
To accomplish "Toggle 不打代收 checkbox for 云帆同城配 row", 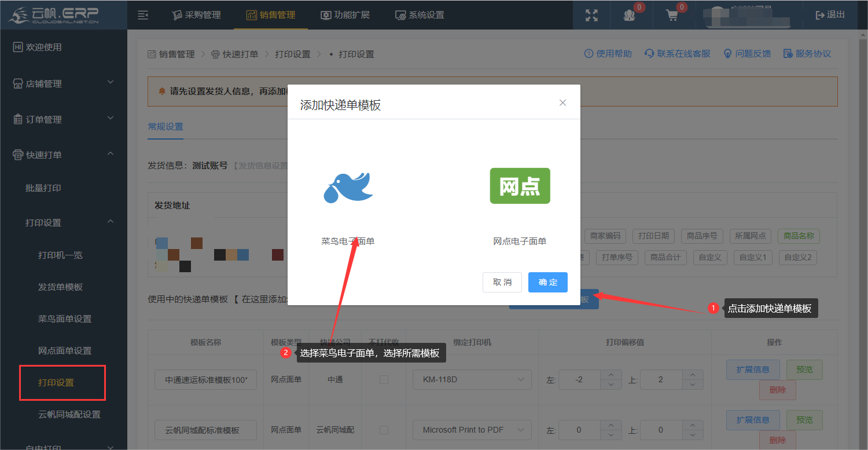I will [x=384, y=430].
